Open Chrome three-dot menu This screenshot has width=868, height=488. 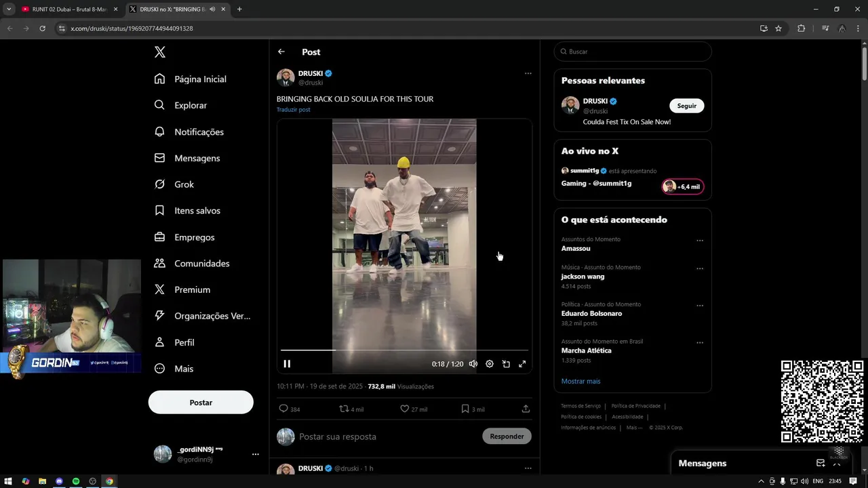tap(858, 28)
